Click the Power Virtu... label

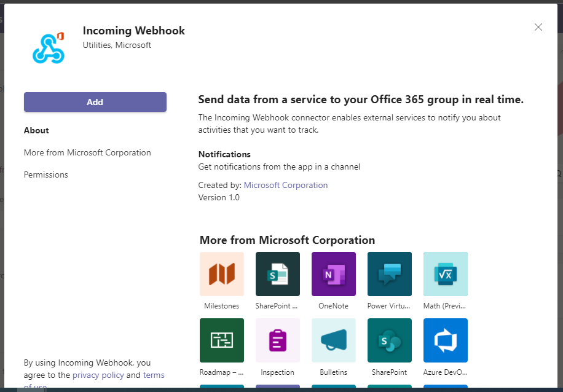[390, 306]
